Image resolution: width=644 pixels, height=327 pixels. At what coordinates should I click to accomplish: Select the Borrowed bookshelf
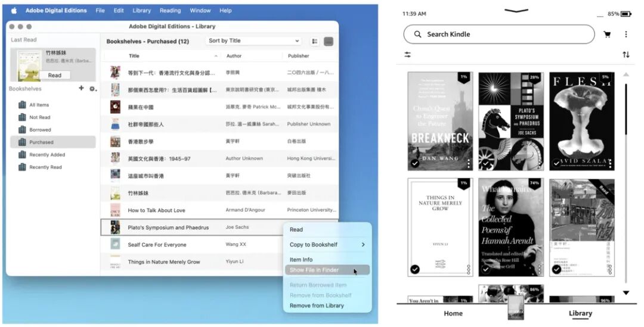(x=52, y=130)
